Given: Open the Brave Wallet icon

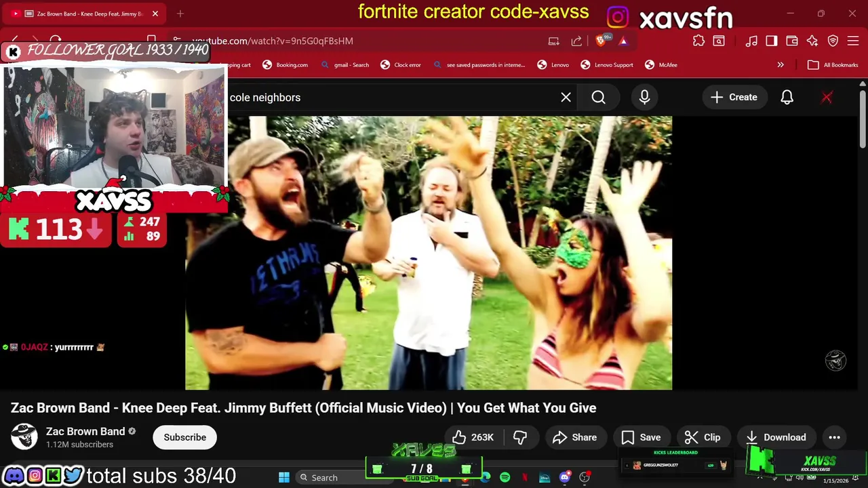Looking at the screenshot, I should [792, 41].
